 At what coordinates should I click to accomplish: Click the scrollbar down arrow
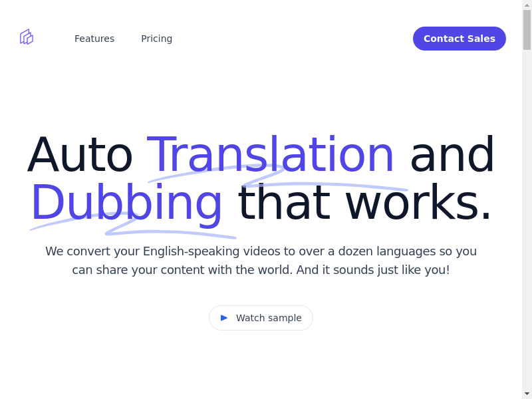pos(527,394)
